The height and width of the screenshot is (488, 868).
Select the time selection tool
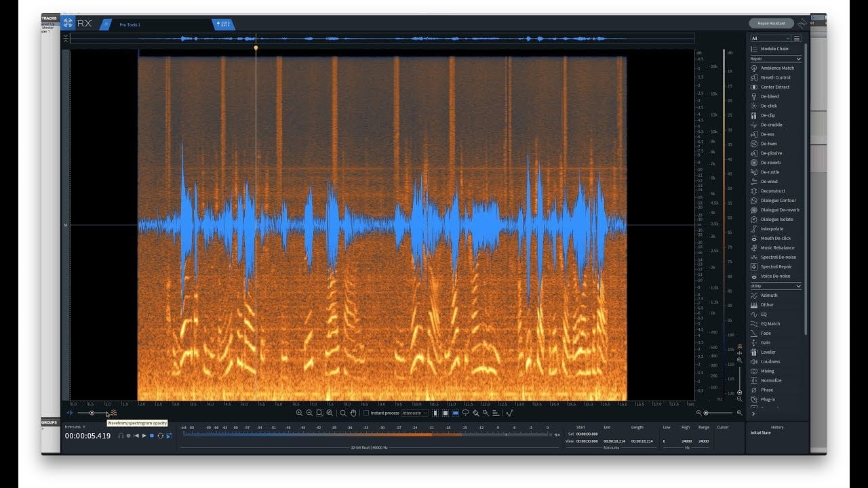click(435, 413)
